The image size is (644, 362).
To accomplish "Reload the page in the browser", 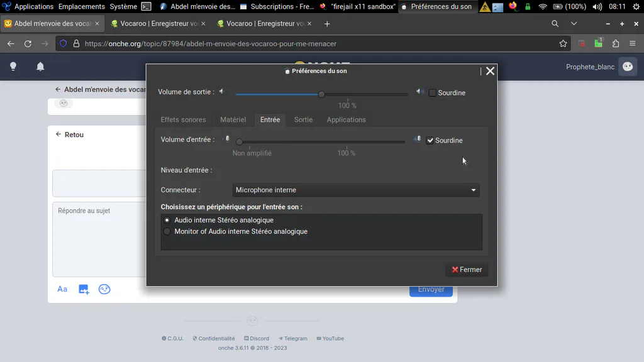I will point(28,43).
